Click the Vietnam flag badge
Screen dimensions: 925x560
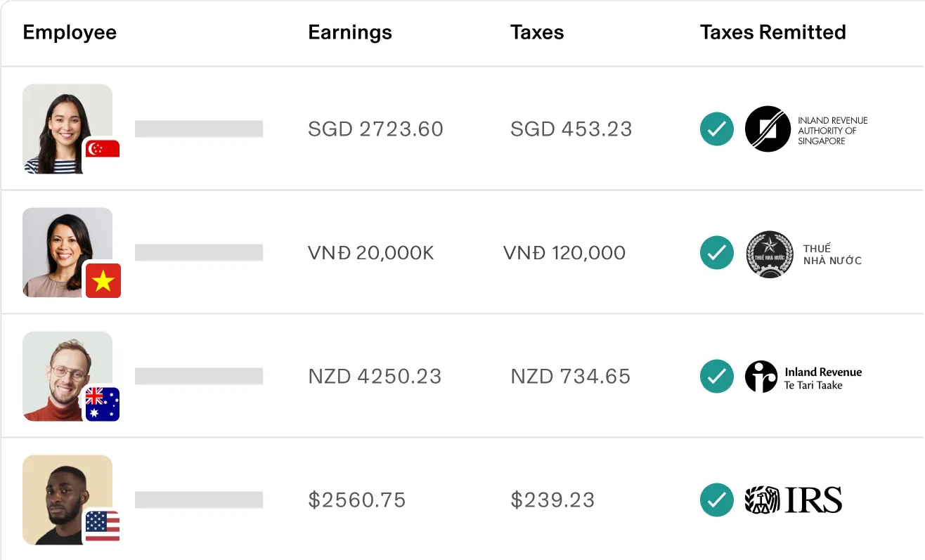103,280
